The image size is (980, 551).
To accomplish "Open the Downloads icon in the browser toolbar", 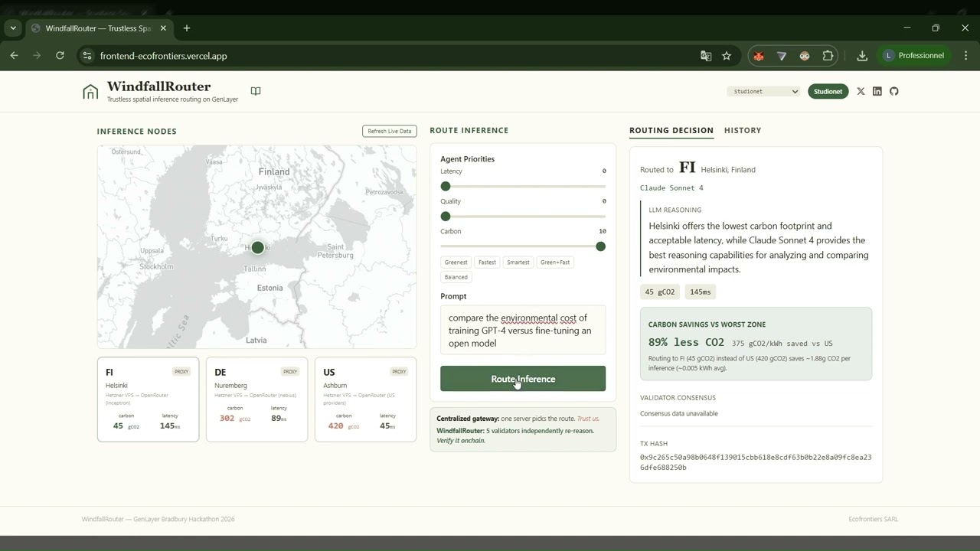I will [x=861, y=55].
